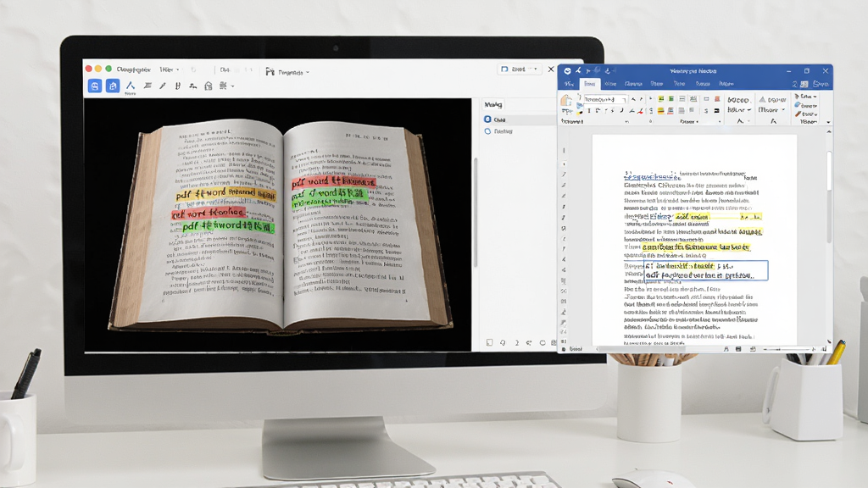Image resolution: width=868 pixels, height=488 pixels.
Task: Click the rightmost button in Word's tab row
Action: [821, 84]
